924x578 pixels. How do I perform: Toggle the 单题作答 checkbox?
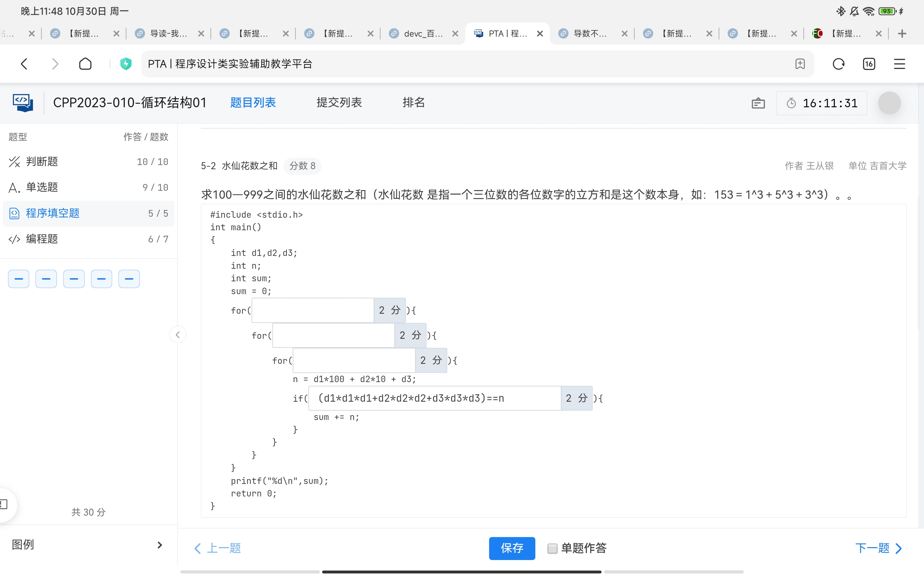point(552,548)
